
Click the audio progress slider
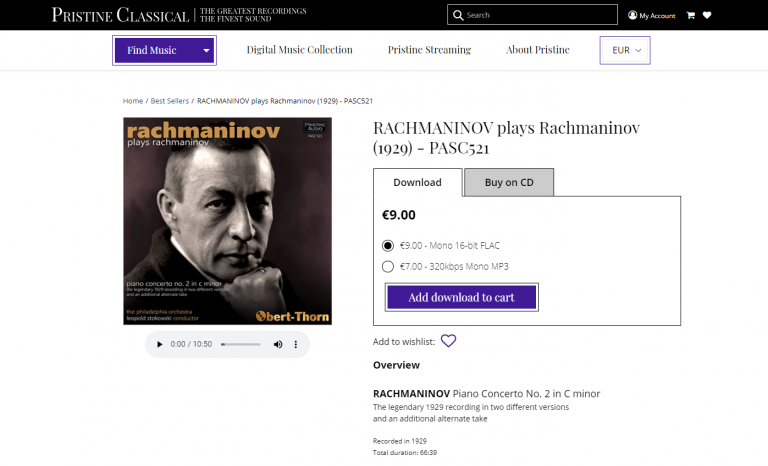coord(240,344)
